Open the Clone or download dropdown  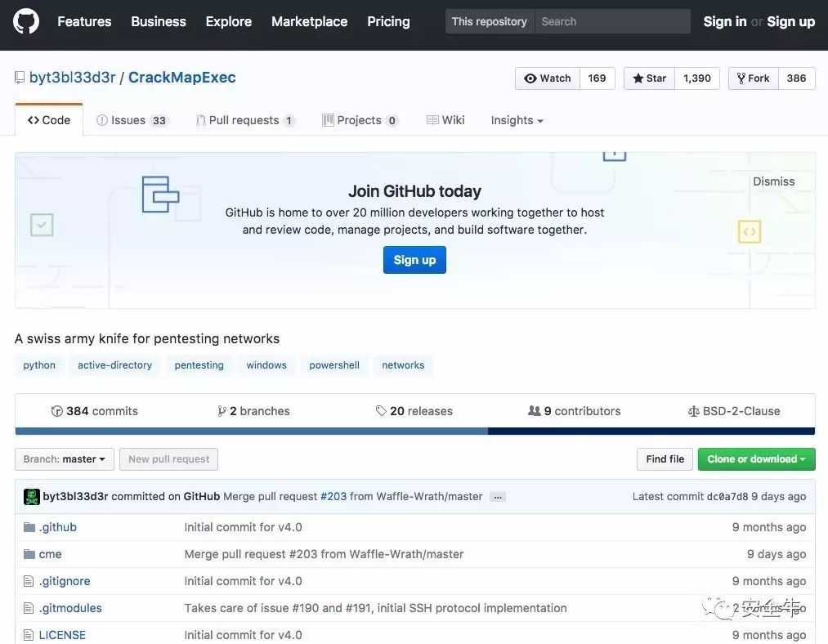point(756,459)
